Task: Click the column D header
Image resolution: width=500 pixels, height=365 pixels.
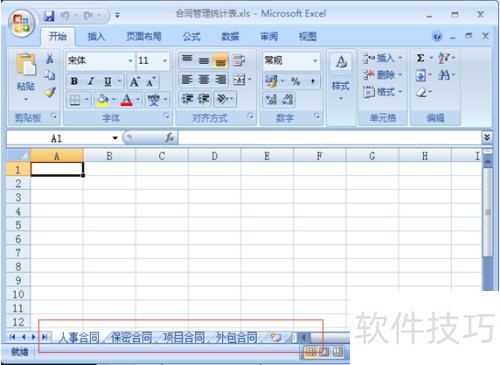Action: pyautogui.click(x=214, y=156)
